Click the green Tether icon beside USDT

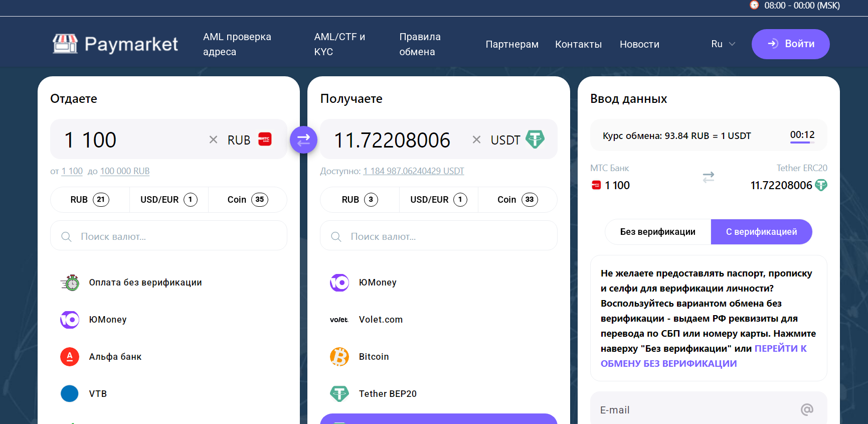(x=535, y=139)
